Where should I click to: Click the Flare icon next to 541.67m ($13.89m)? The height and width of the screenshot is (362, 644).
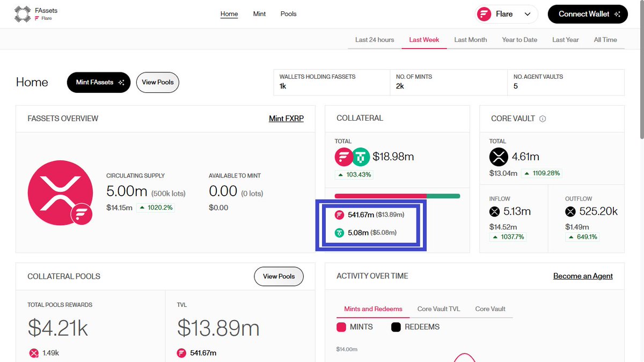[339, 215]
